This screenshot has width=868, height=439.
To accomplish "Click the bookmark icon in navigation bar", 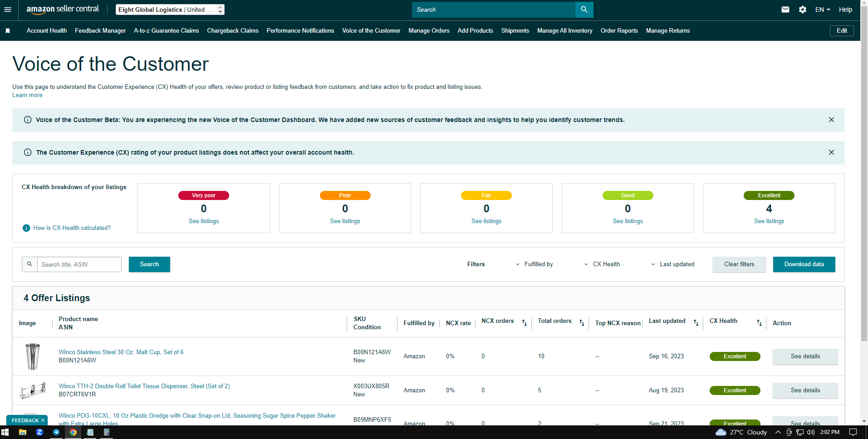I will coord(8,31).
